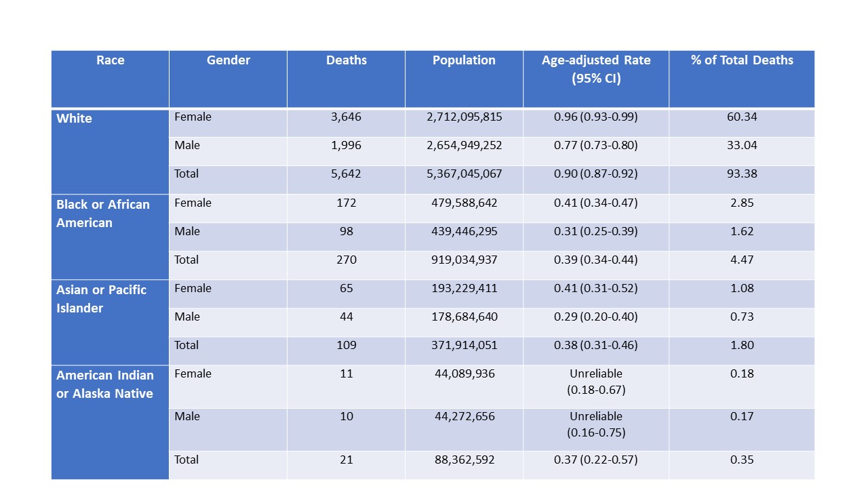Select the 0.41 (0.31-0.52) rate cell
The height and width of the screenshot is (488, 868).
(595, 289)
